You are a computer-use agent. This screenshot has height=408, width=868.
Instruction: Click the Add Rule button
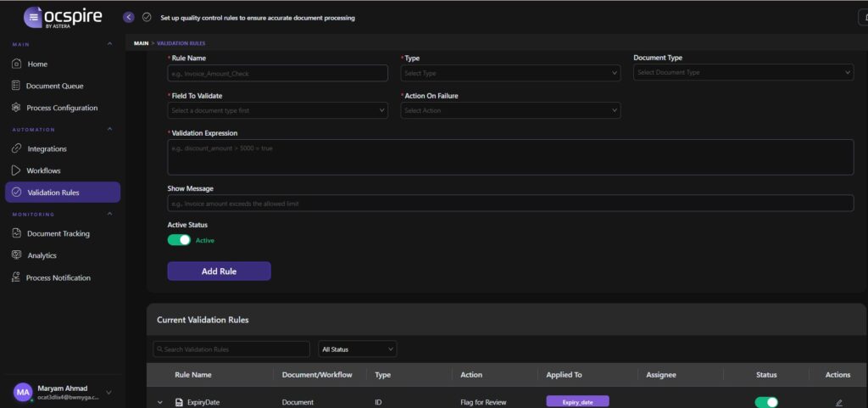point(220,271)
